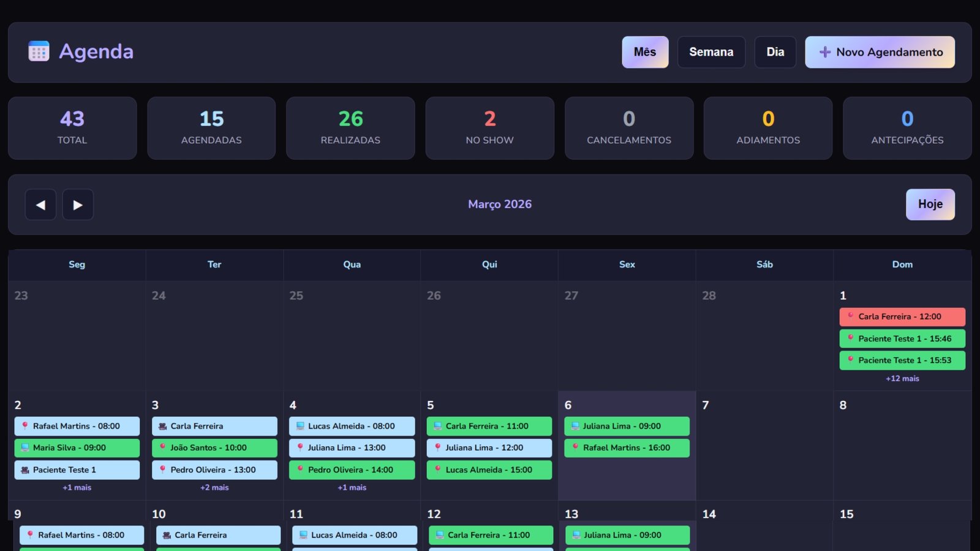Open Rafael Martins 16:00 appointment on March 6

pos(627,448)
